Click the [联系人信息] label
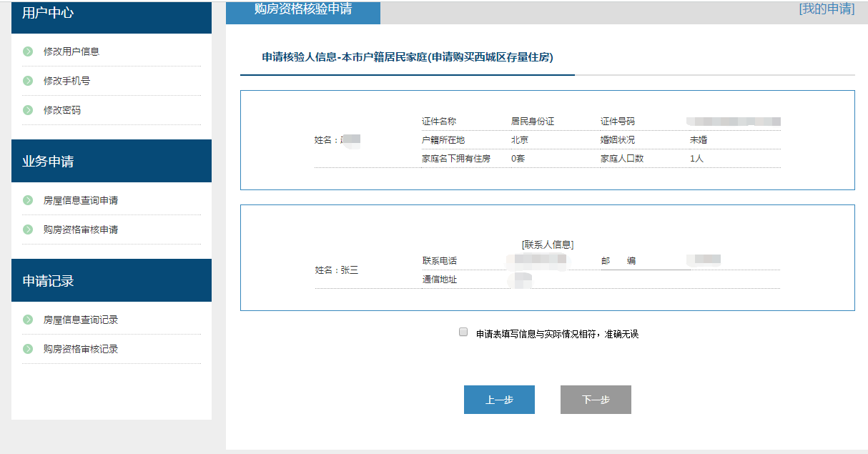Viewport: 868px width, 454px height. tap(548, 245)
